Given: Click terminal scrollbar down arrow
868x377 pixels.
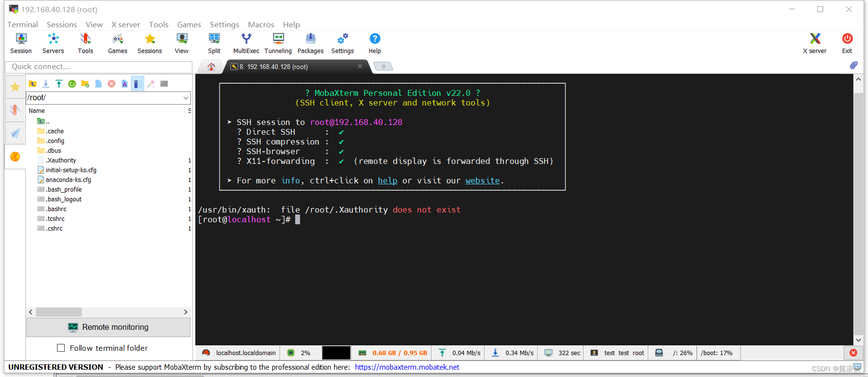Looking at the screenshot, I should click(858, 341).
